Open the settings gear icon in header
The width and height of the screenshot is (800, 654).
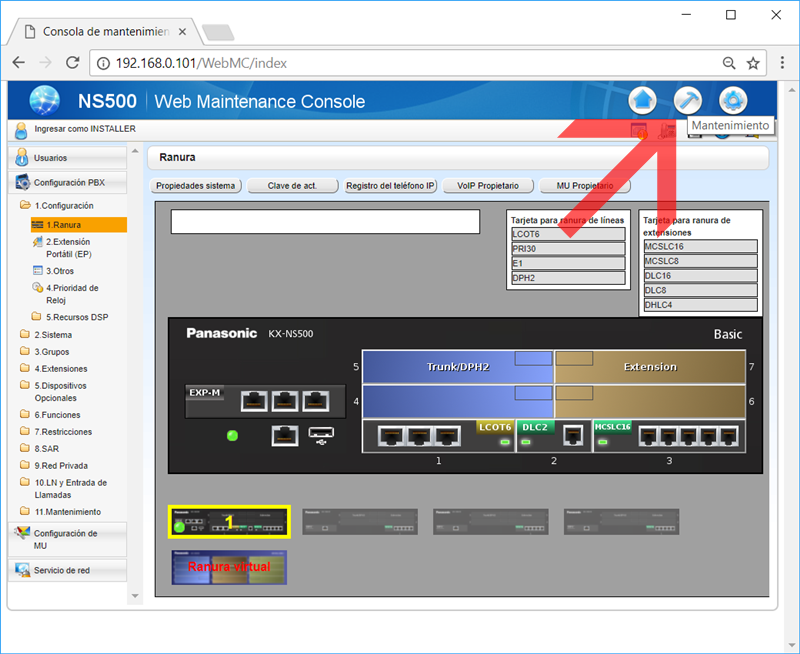[733, 100]
